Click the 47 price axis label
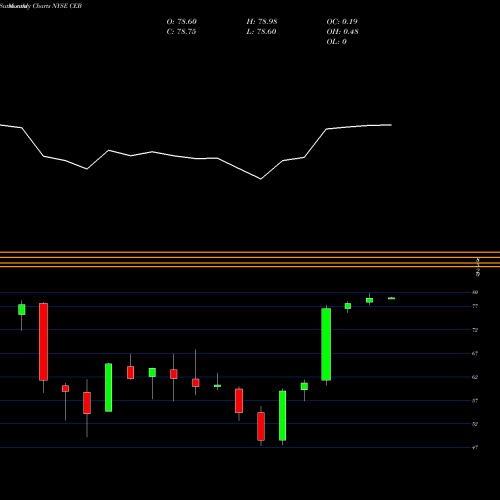This screenshot has height=500, width=500. [x=475, y=448]
